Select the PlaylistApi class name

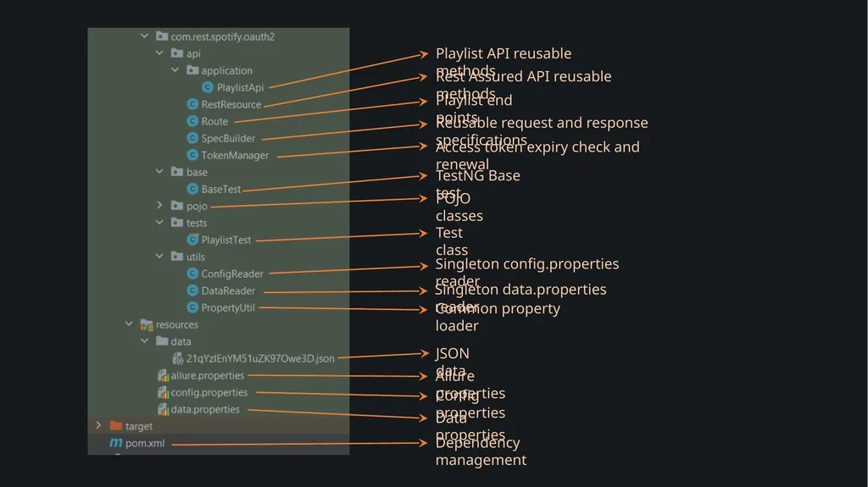240,87
